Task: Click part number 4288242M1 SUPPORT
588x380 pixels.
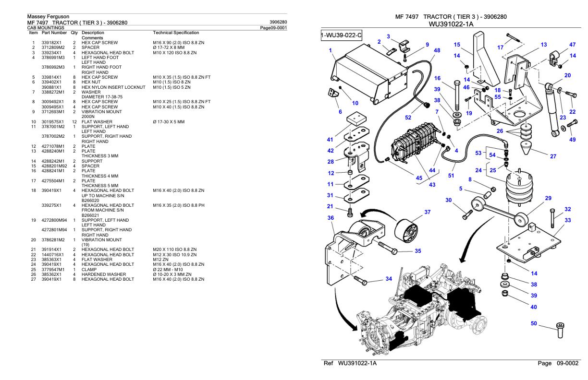Action: point(54,161)
